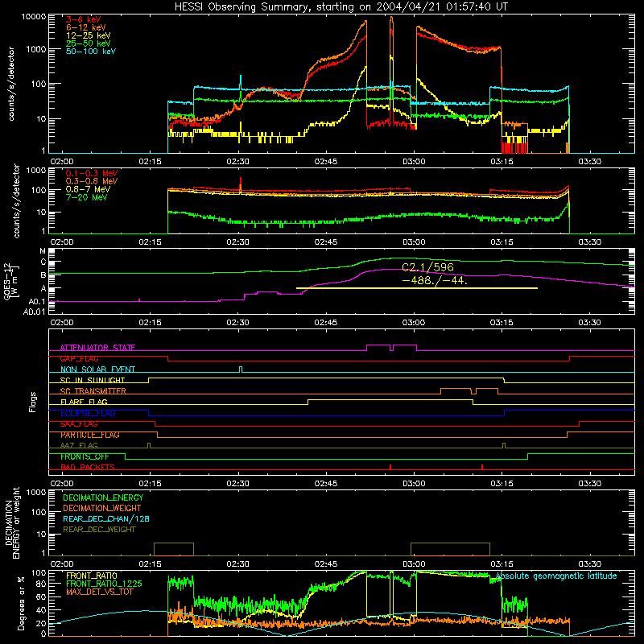Screen dimensions: 644x644
Task: Select the 12-25 keV legend label
Action: (x=89, y=35)
